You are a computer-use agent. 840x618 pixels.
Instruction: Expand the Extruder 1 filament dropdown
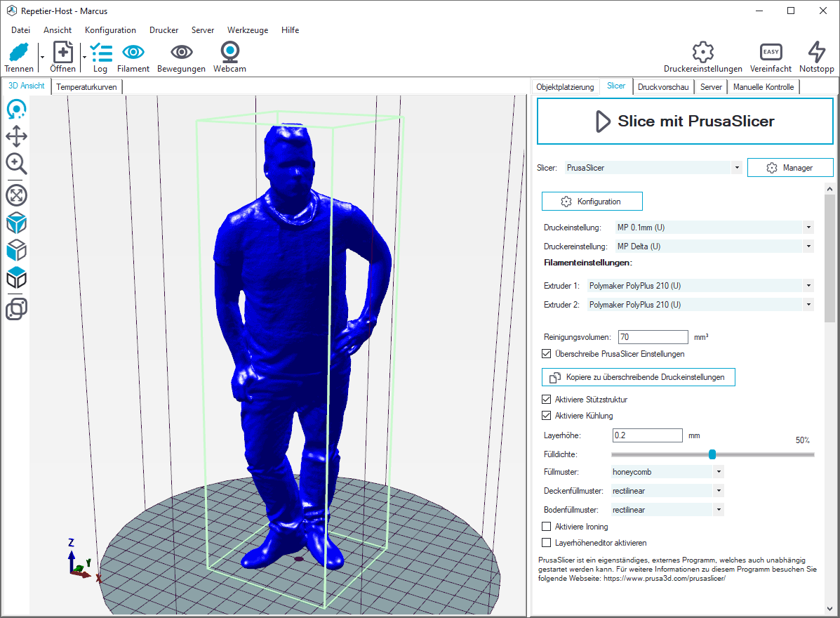pyautogui.click(x=808, y=286)
